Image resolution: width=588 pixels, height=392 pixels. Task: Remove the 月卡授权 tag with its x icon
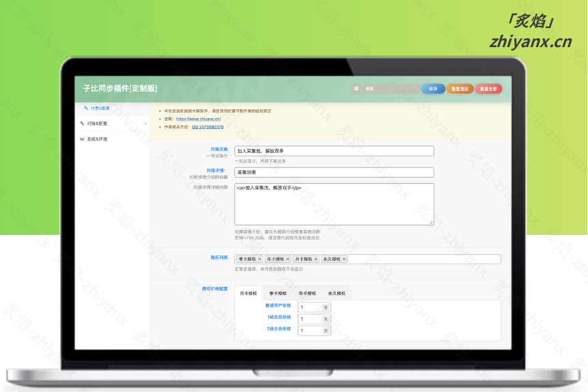[x=316, y=260]
